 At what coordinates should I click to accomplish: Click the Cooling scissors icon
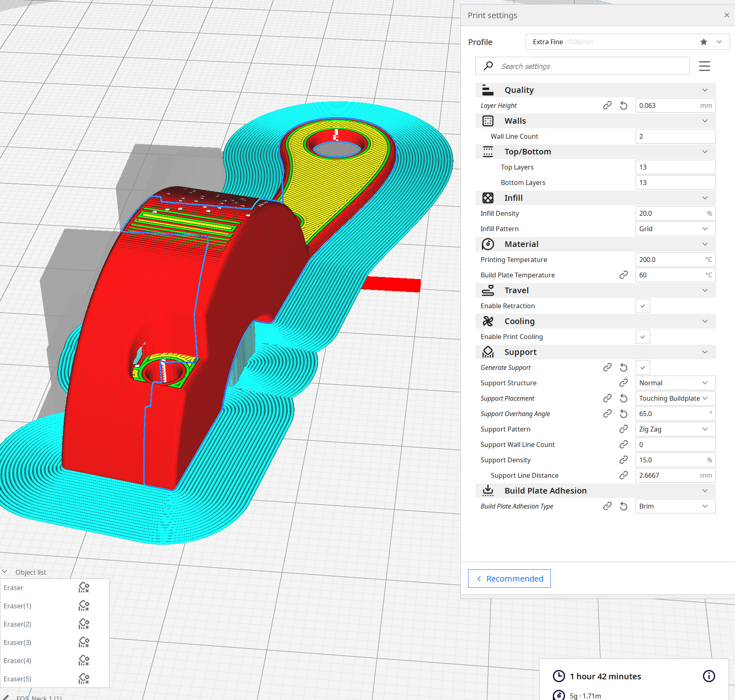pyautogui.click(x=488, y=321)
